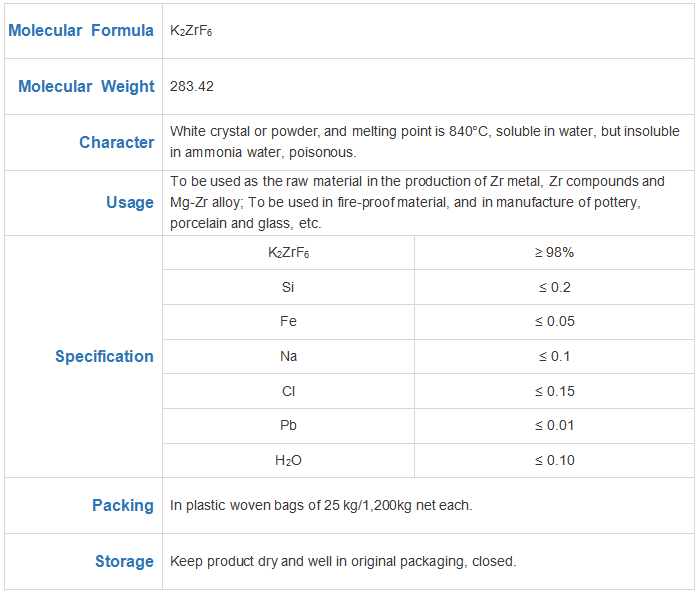
Task: Select the Molecular Weight heading
Action: click(86, 86)
